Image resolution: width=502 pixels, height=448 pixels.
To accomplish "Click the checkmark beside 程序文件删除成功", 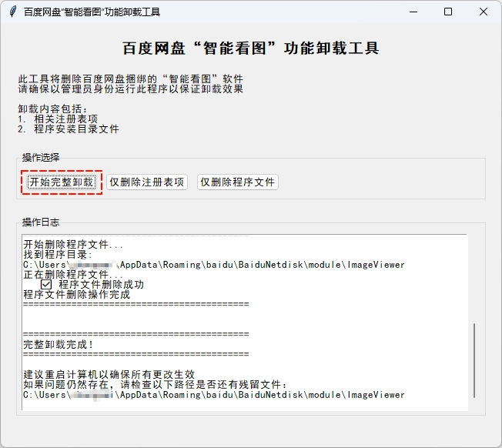I will click(46, 284).
